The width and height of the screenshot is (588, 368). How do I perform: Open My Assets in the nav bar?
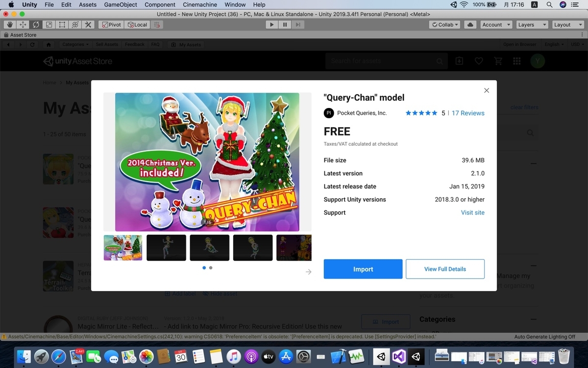(186, 45)
